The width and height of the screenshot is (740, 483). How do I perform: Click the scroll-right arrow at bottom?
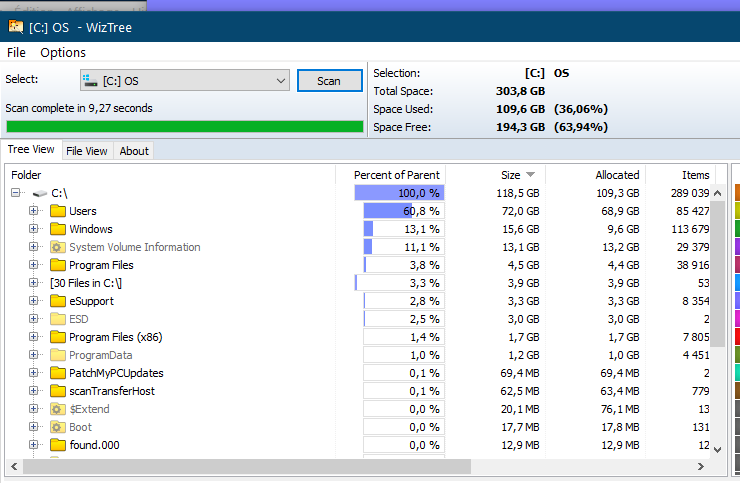click(x=701, y=466)
